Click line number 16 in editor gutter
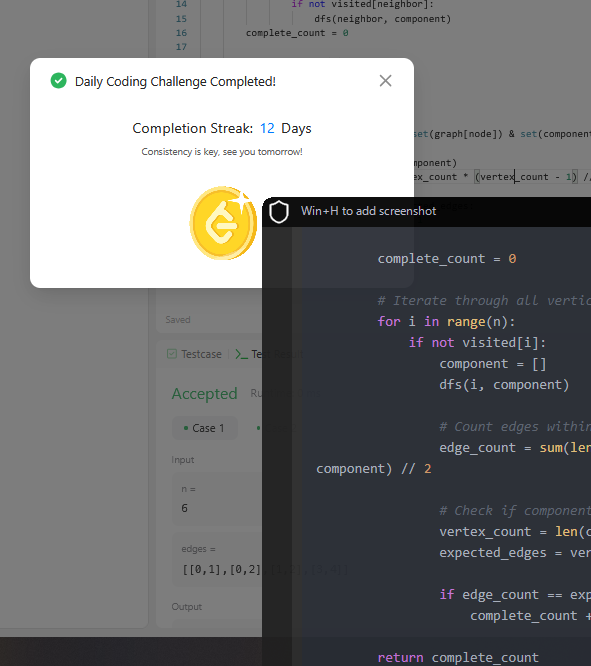The width and height of the screenshot is (591, 666). (181, 33)
